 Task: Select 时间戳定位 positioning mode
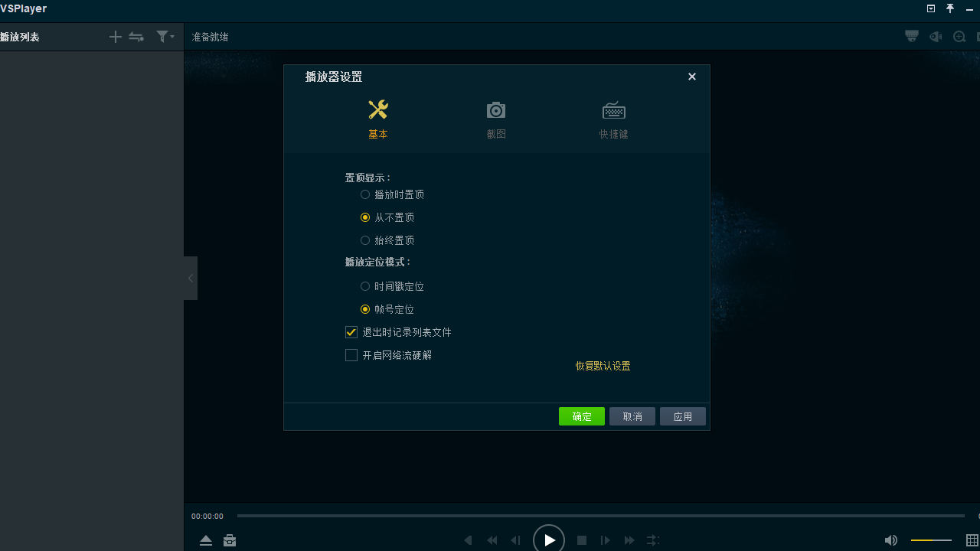point(365,286)
